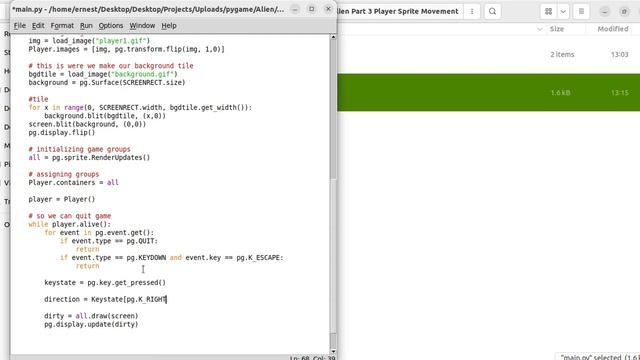640x360 pixels.
Task: Click the comment '# initializing game groups'
Action: [x=80, y=149]
